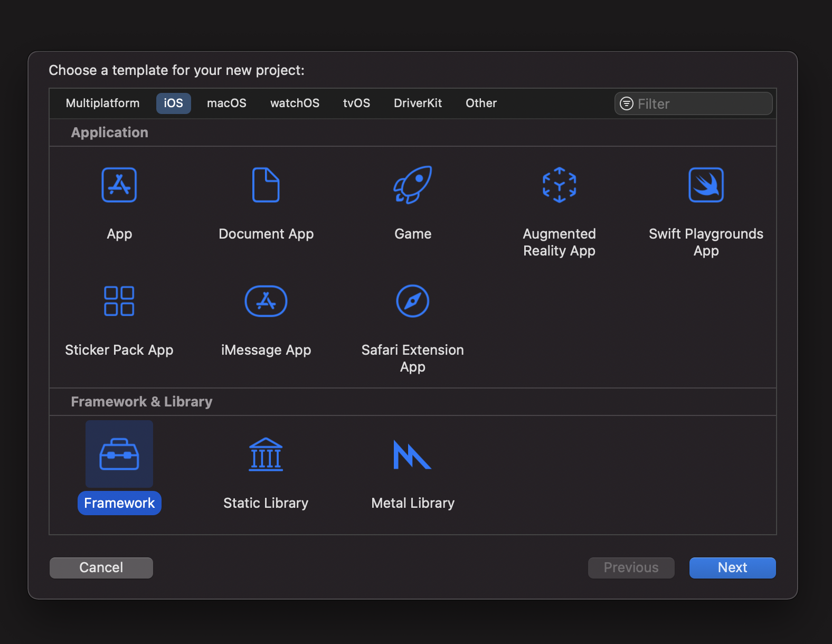Open the DriverKit tab

pyautogui.click(x=418, y=103)
